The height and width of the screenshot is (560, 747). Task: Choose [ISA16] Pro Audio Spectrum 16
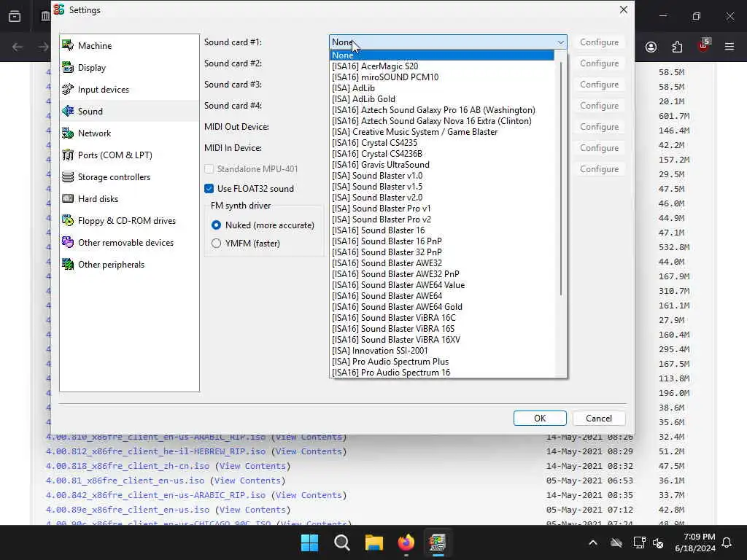442,373
